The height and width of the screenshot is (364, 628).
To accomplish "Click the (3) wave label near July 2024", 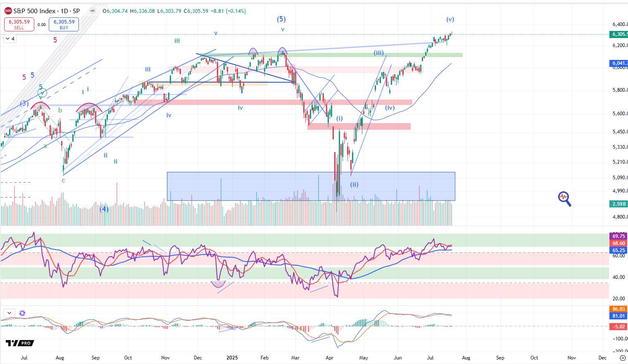I will (24, 104).
